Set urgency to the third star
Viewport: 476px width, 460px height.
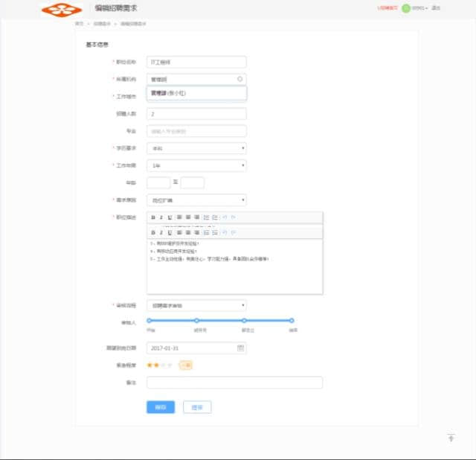tap(163, 365)
